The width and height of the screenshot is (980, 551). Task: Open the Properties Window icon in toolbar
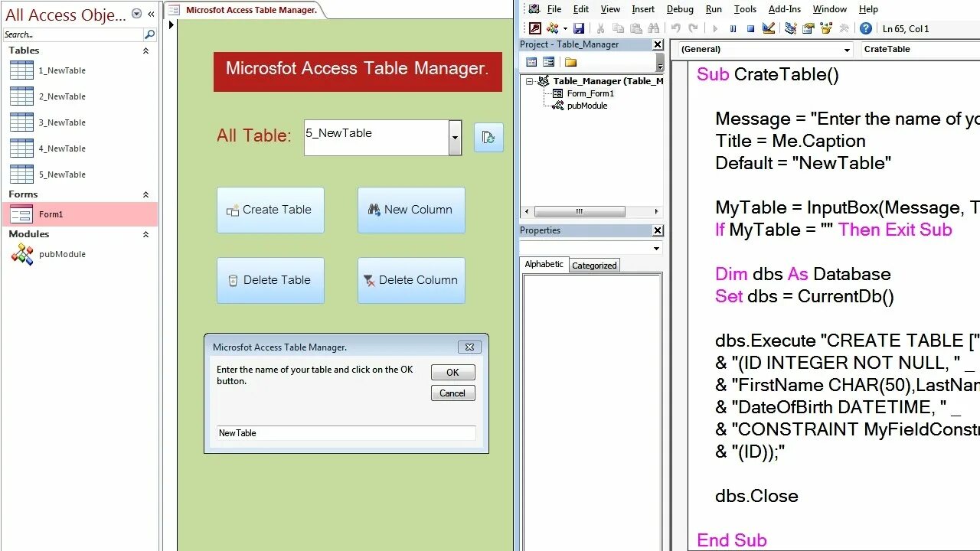coord(808,28)
